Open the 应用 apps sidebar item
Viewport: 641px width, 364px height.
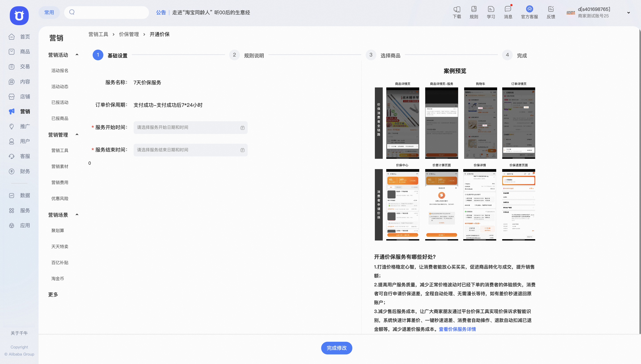click(19, 226)
